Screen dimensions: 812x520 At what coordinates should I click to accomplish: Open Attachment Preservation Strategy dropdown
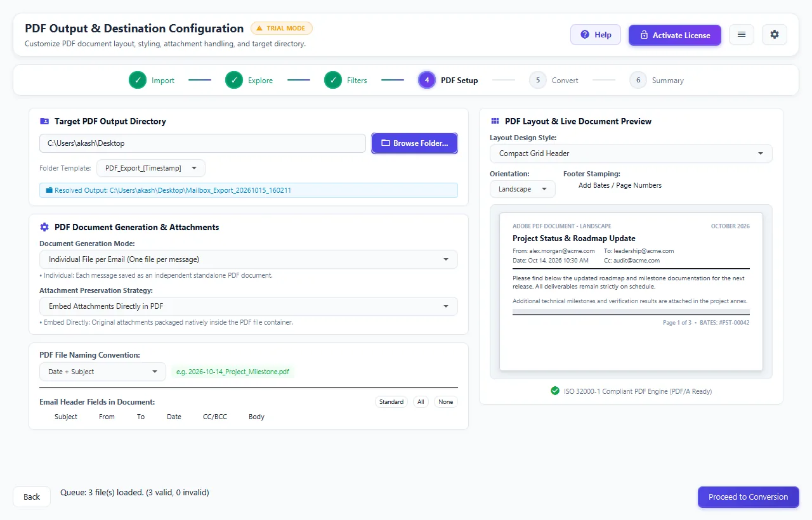point(249,306)
